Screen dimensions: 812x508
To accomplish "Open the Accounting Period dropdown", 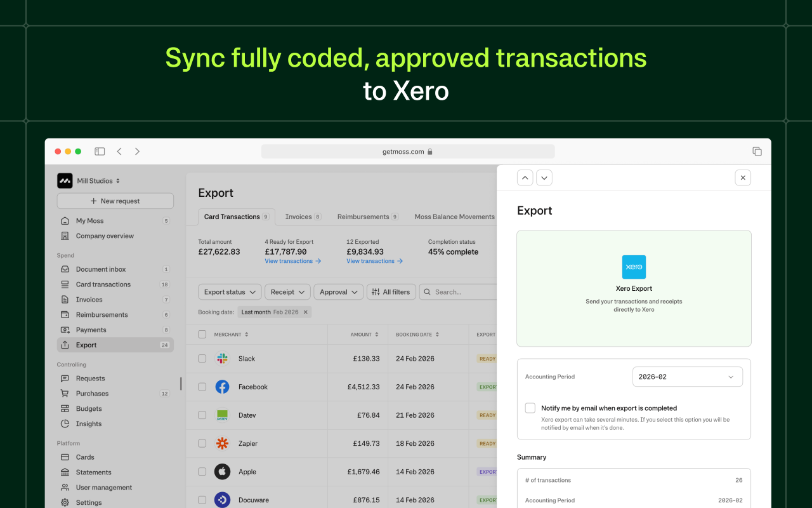I will 688,377.
